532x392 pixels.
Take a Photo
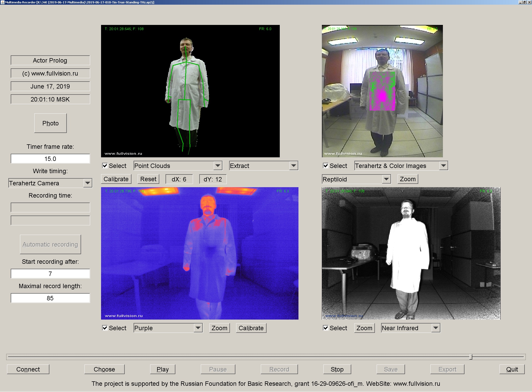pos(50,123)
